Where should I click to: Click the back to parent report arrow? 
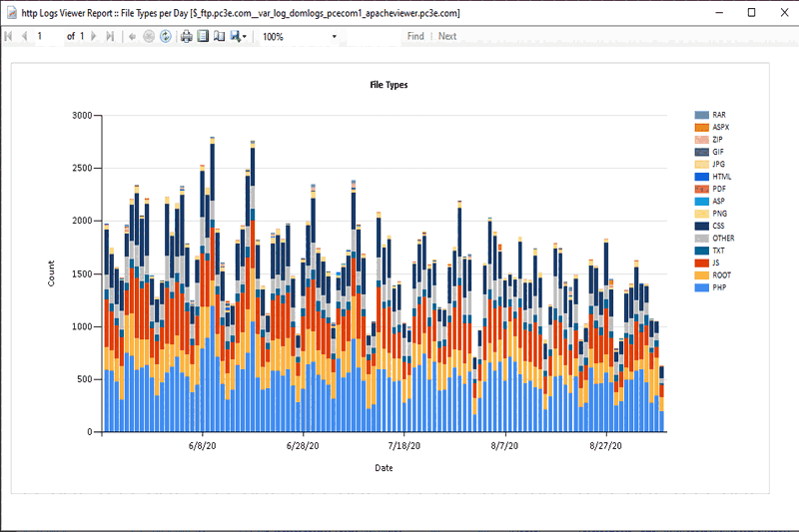point(132,37)
